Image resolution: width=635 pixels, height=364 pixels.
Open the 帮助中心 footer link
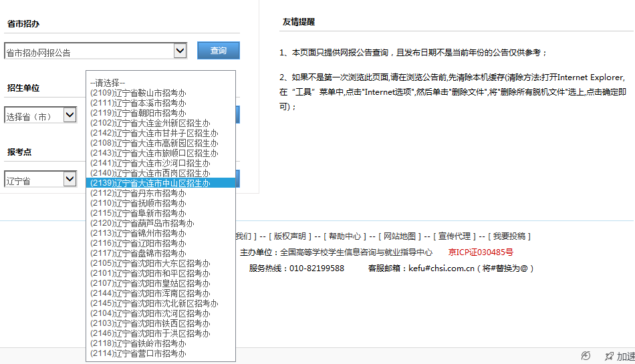click(345, 236)
